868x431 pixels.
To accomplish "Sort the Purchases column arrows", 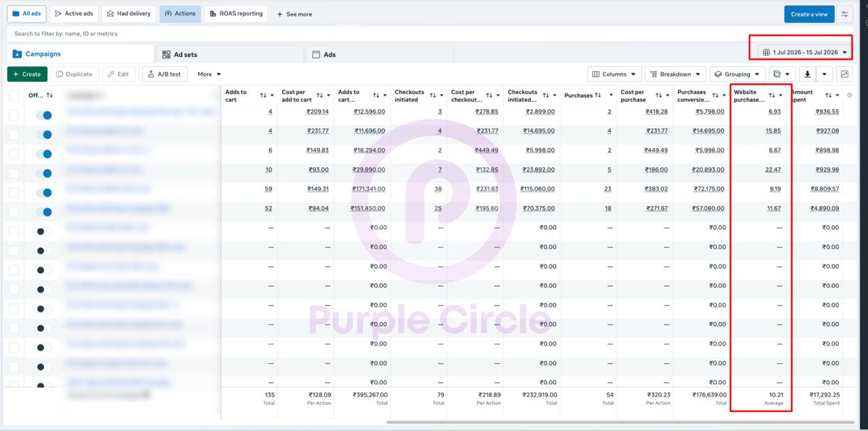I will [x=597, y=96].
